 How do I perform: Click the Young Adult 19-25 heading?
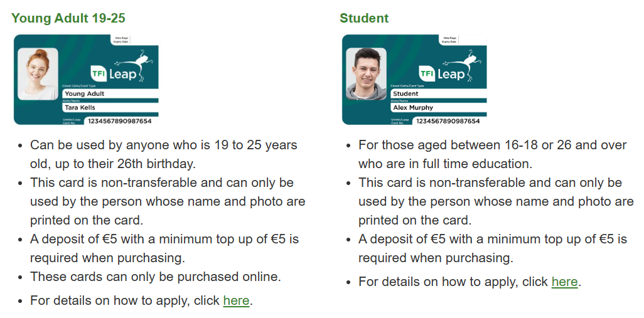coord(68,18)
